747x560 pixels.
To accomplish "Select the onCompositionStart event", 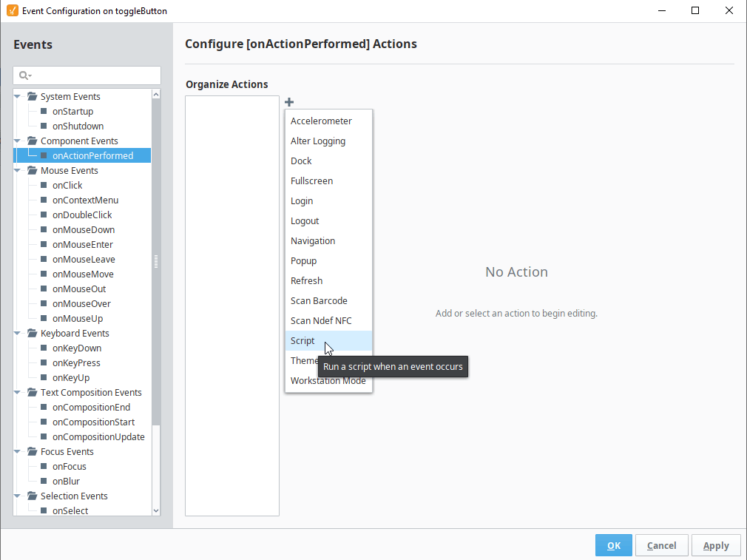I will point(93,422).
